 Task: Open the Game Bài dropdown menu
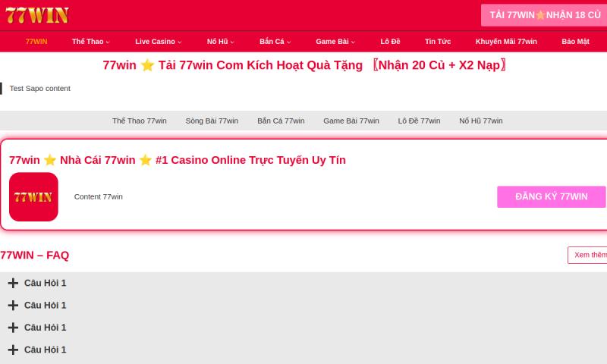335,42
